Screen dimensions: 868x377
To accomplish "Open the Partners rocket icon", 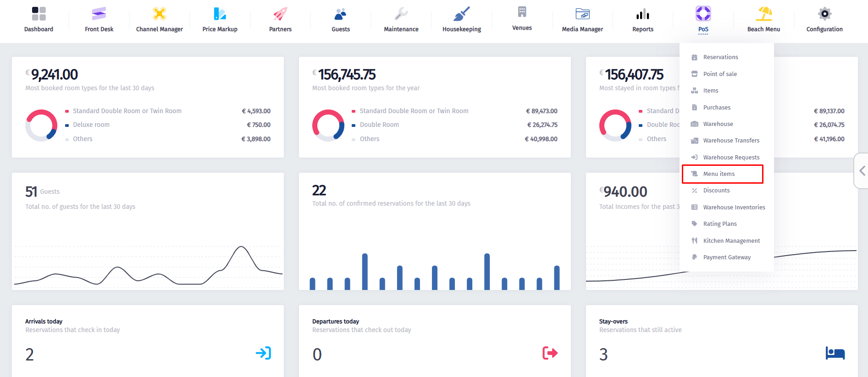I will point(280,14).
